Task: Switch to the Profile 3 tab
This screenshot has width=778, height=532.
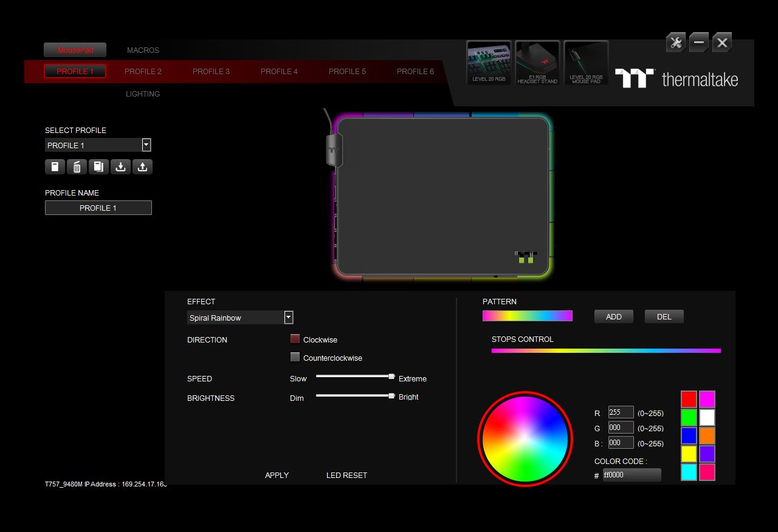Action: click(211, 72)
